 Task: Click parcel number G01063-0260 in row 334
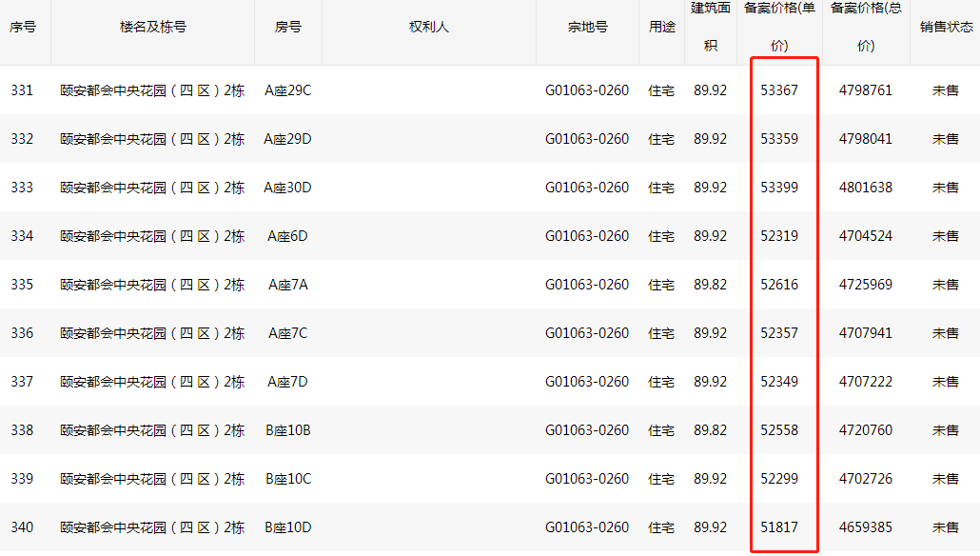click(x=587, y=236)
